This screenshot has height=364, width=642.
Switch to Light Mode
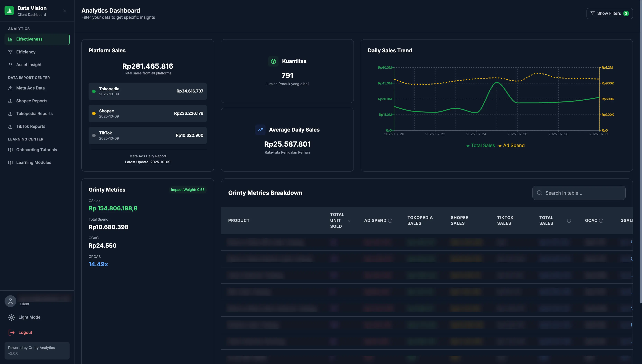pyautogui.click(x=29, y=317)
